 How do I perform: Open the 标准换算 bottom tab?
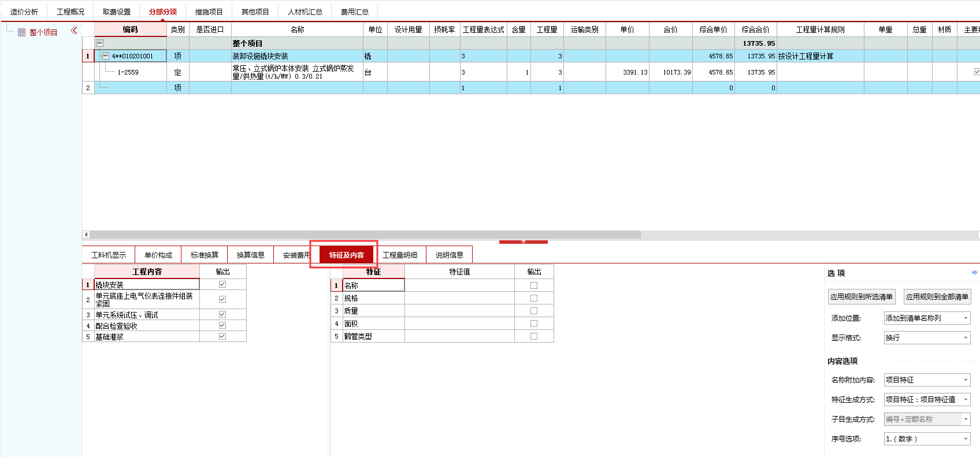[x=205, y=255]
